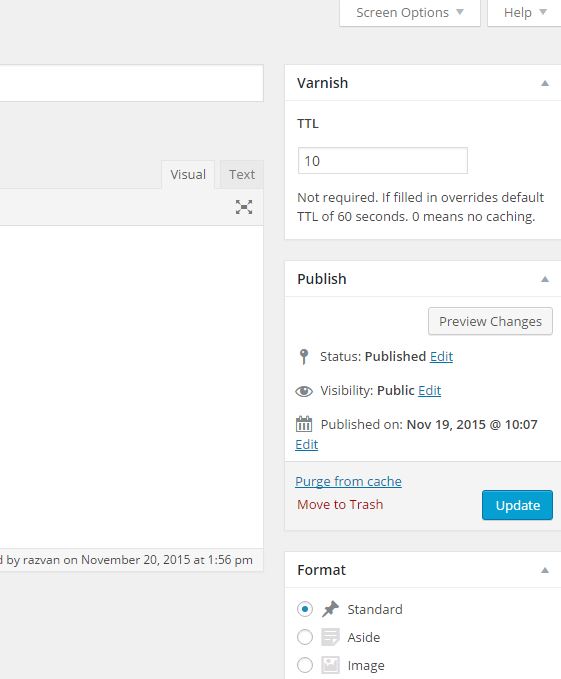Click the Update button
This screenshot has height=679, width=561.
[517, 505]
